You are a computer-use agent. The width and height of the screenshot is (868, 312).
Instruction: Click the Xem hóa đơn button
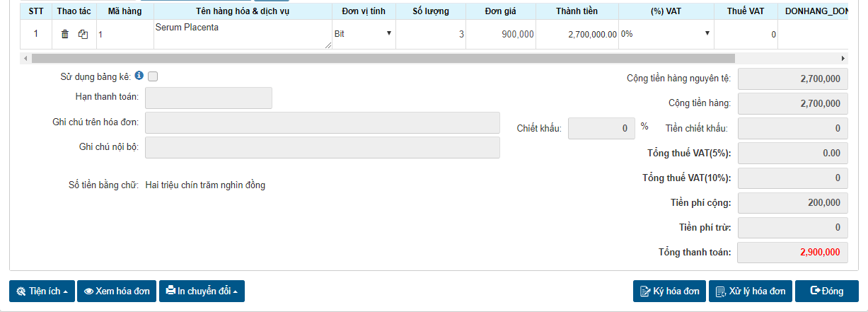pos(117,291)
